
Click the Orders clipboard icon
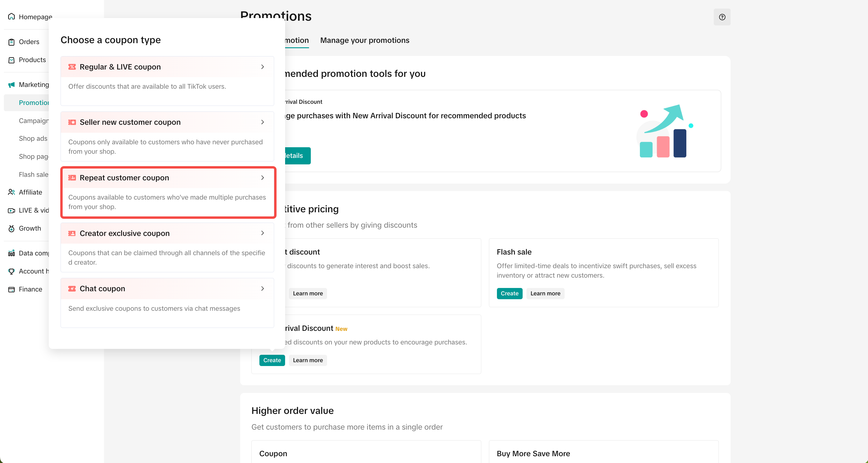[12, 42]
